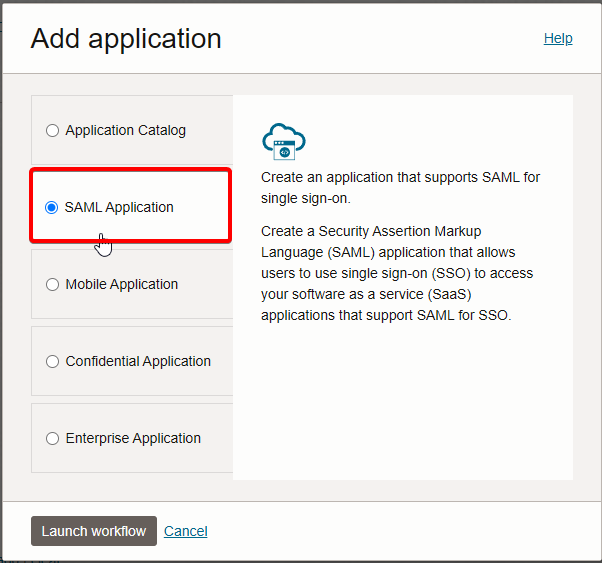This screenshot has height=563, width=602.
Task: Click the Application Catalog label text
Action: (126, 131)
